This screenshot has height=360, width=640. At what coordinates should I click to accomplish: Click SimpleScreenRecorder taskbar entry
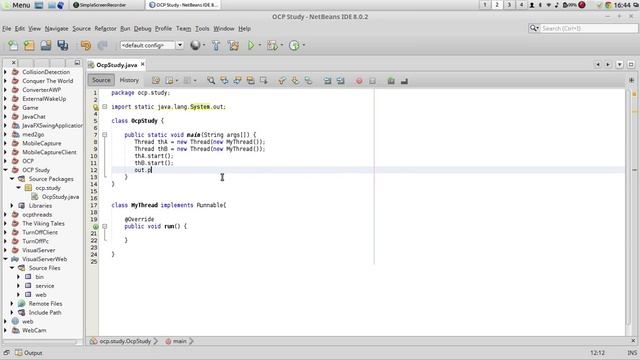[x=99, y=5]
